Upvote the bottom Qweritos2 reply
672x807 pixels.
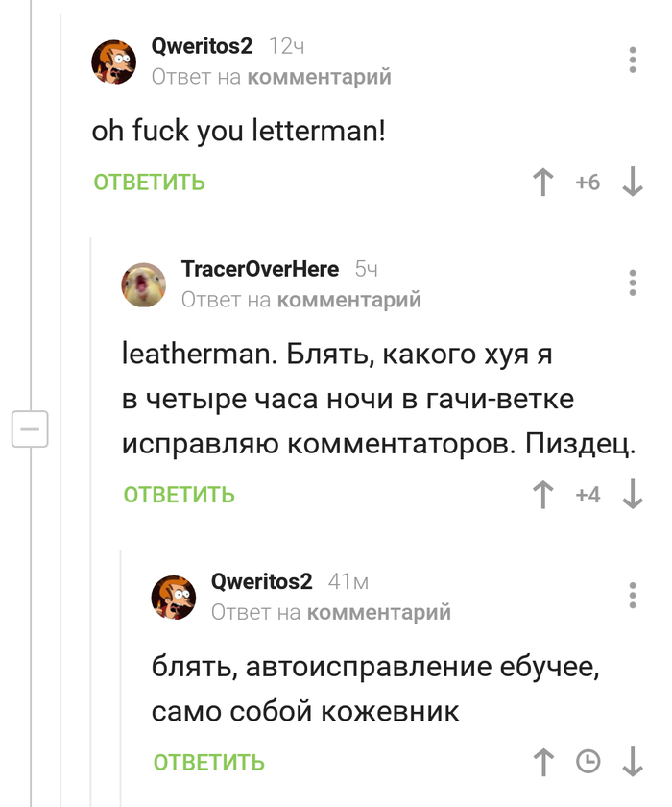(x=543, y=763)
